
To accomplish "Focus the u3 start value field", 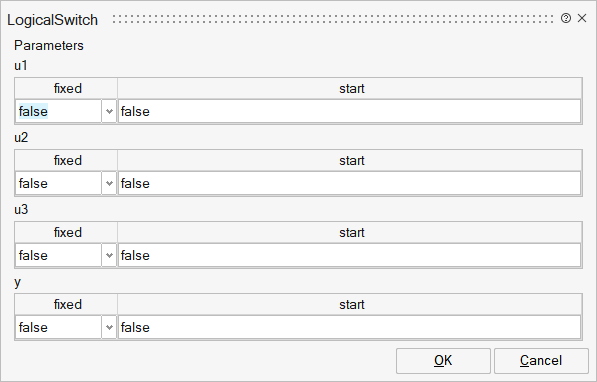I will pyautogui.click(x=350, y=255).
